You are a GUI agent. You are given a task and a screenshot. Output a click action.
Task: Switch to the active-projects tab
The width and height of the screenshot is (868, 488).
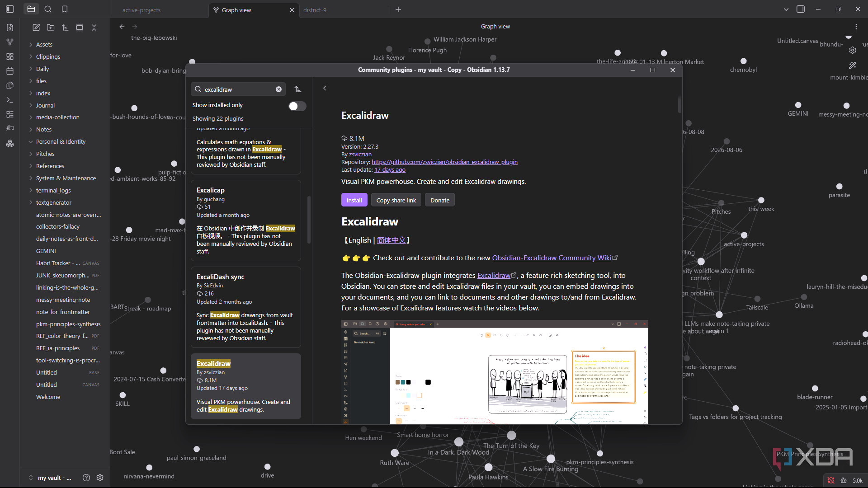click(141, 10)
